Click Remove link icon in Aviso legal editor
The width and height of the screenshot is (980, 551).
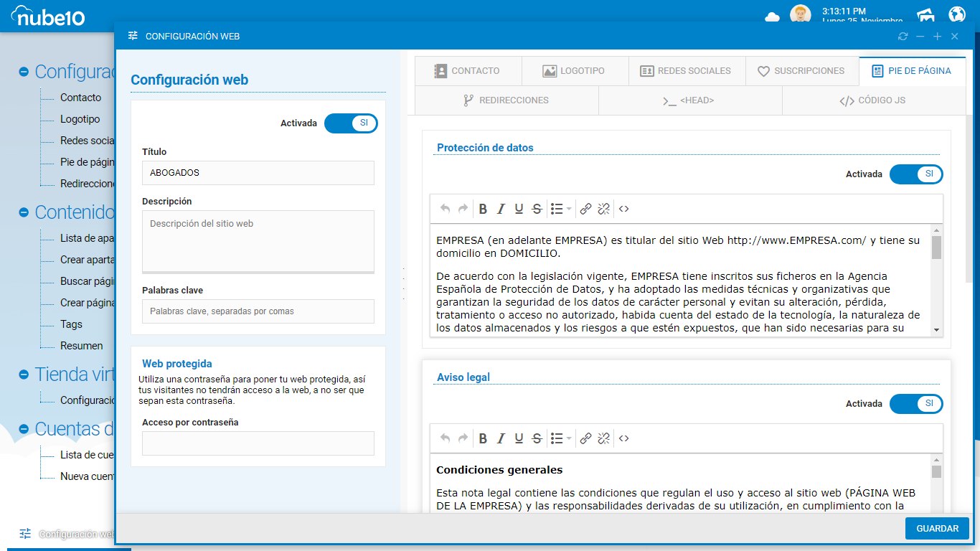603,438
